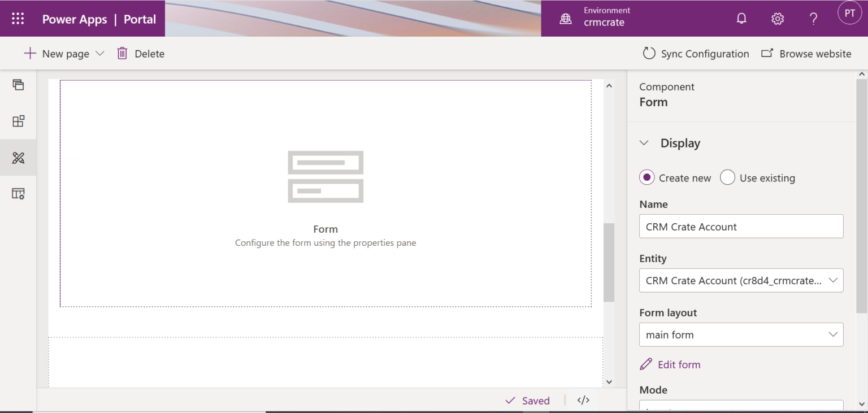This screenshot has width=868, height=413.
Task: Expand the New page dropdown arrow
Action: click(x=101, y=53)
